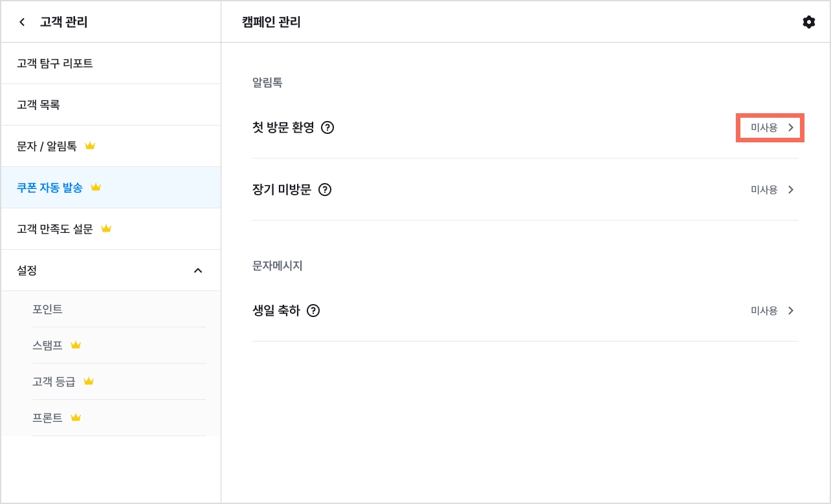Open the 포인트 settings sub-item

point(119,309)
